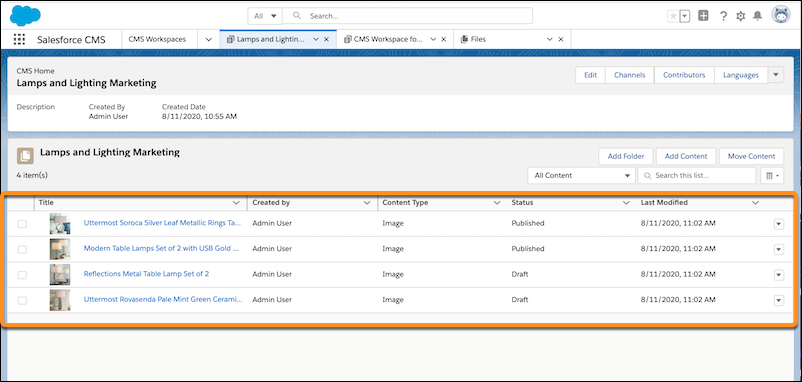Open Uttermost Soroca Silver Leaf link
This screenshot has width=802, height=382.
162,223
